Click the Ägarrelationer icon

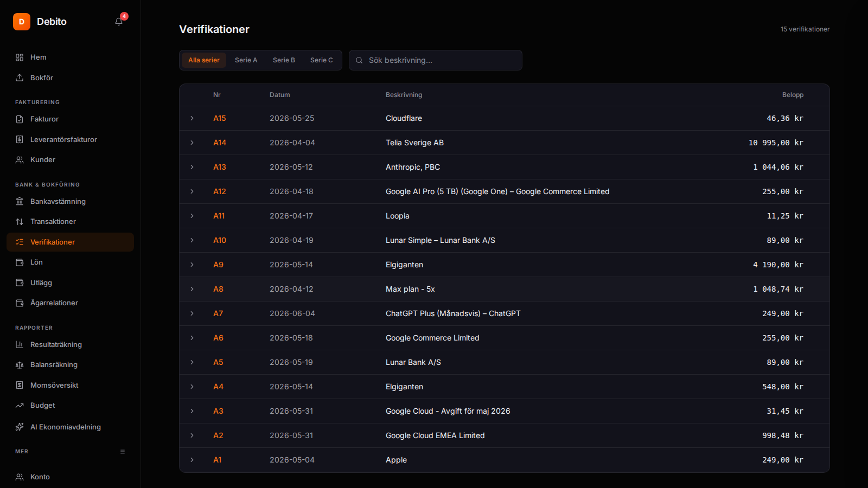click(x=20, y=303)
